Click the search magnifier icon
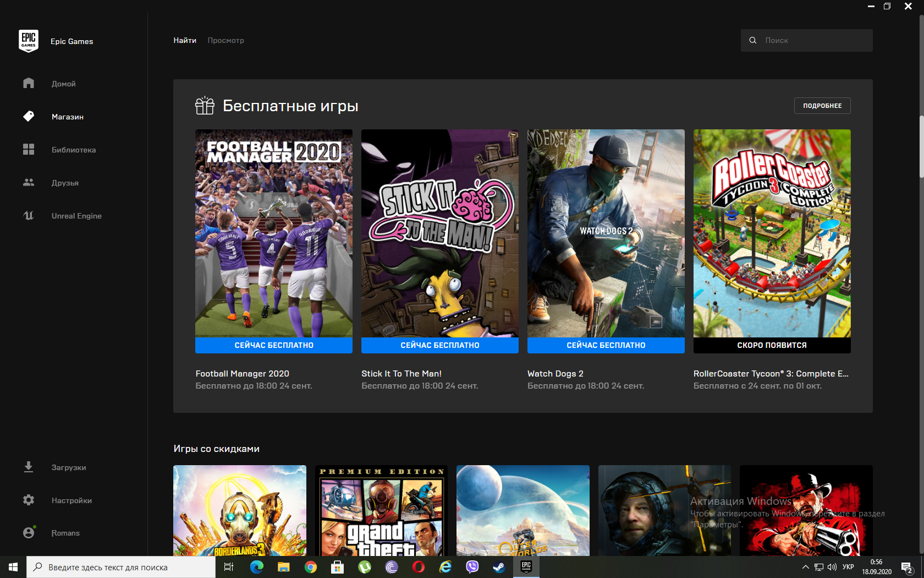The image size is (924, 578). pyautogui.click(x=753, y=40)
